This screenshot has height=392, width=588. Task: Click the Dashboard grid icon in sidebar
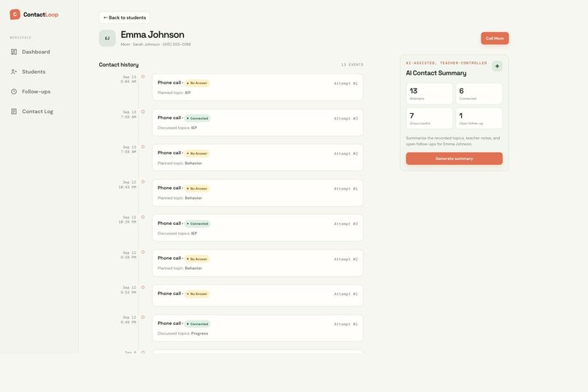click(x=14, y=52)
